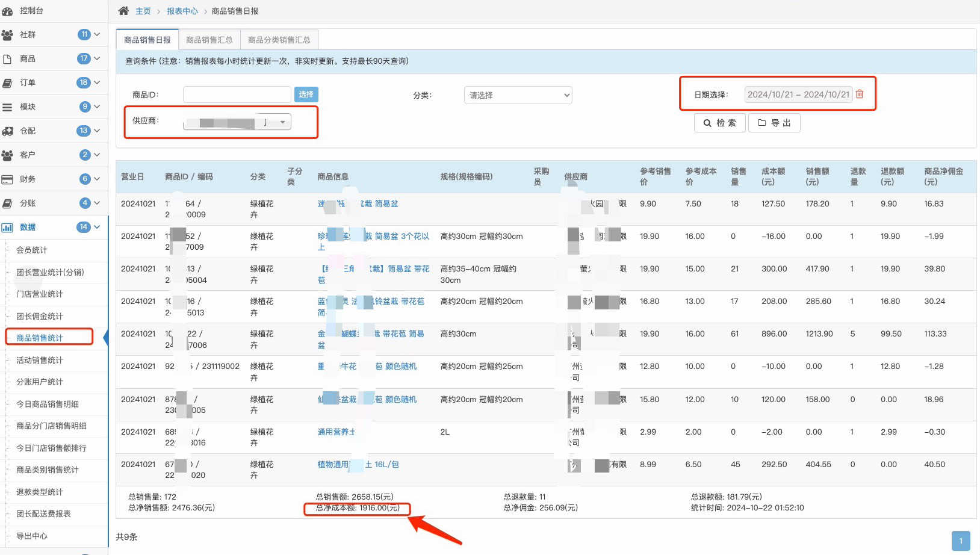This screenshot has height=555, width=980.
Task: Click the folder icon on 导出 button
Action: pos(761,123)
